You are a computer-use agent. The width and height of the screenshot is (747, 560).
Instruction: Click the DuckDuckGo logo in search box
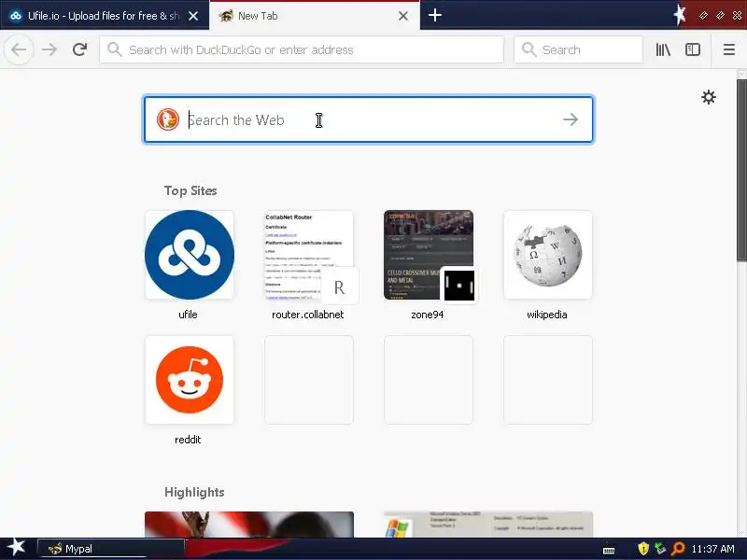[168, 119]
